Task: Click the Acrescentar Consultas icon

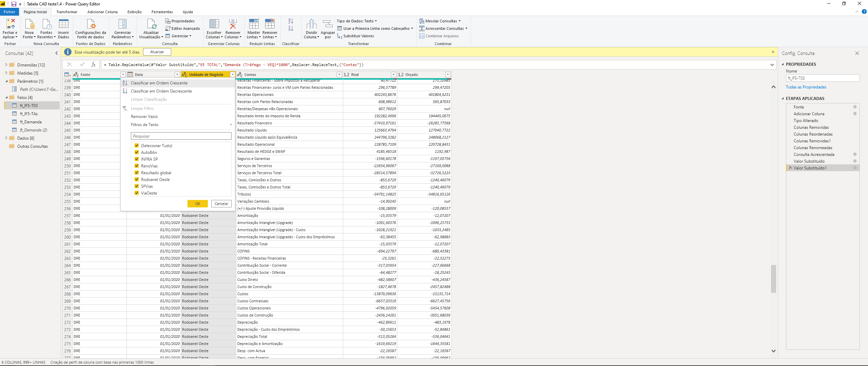Action: click(x=421, y=28)
